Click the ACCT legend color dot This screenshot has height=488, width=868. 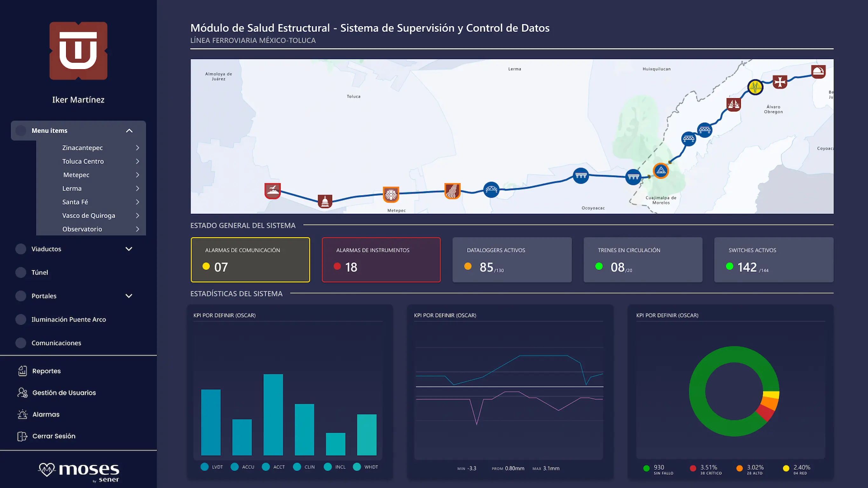point(266,467)
